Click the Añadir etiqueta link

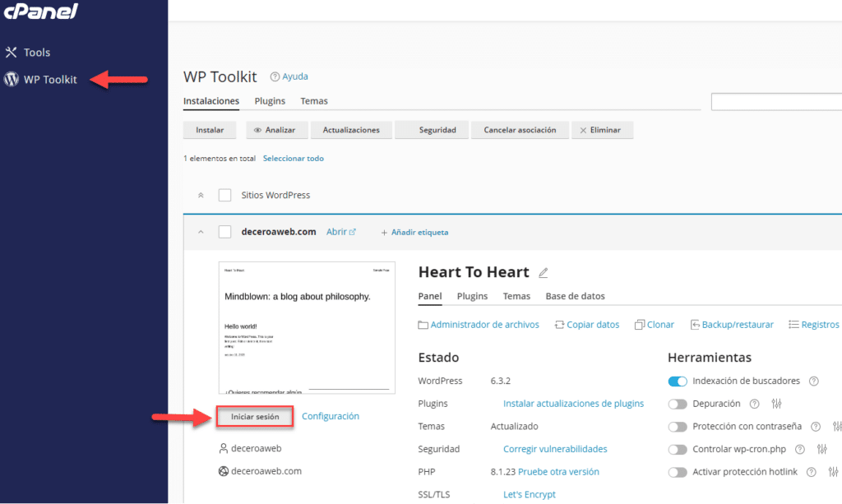[420, 233]
